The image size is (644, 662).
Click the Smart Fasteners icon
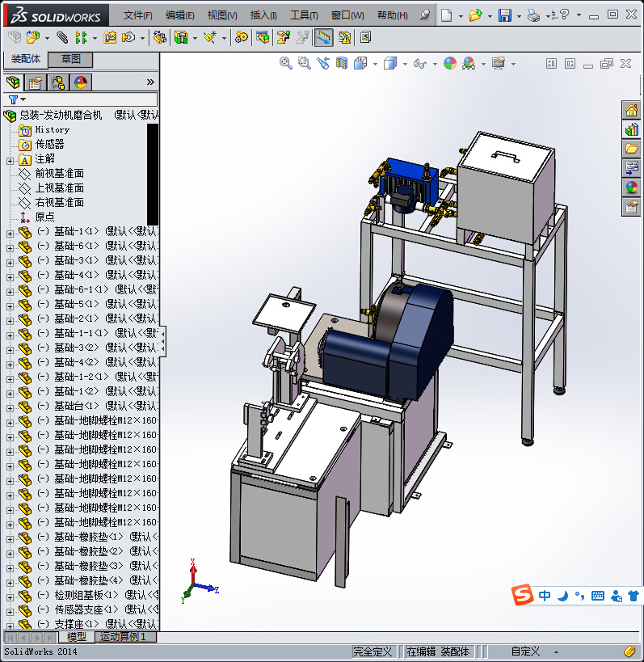click(x=110, y=37)
